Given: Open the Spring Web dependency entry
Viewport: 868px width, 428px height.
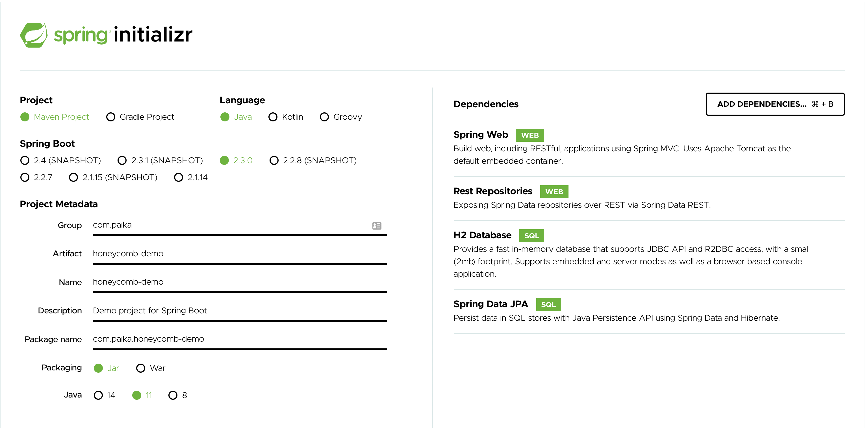Looking at the screenshot, I should tap(481, 134).
